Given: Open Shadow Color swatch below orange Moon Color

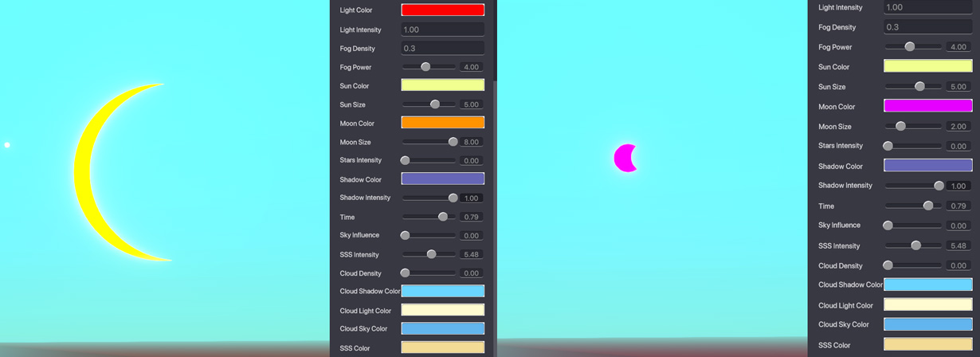Looking at the screenshot, I should click(x=442, y=179).
